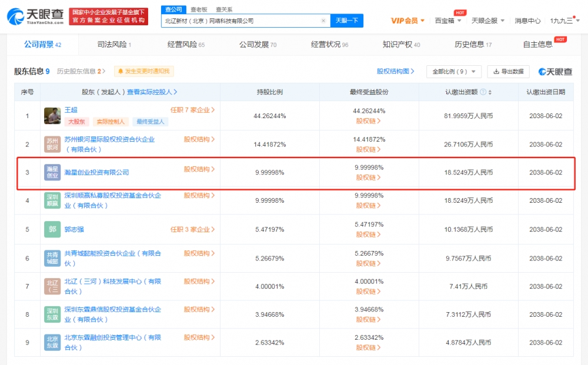Click the 最终受益人 tag under 王超
Image resolution: width=588 pixels, height=365 pixels.
click(151, 122)
